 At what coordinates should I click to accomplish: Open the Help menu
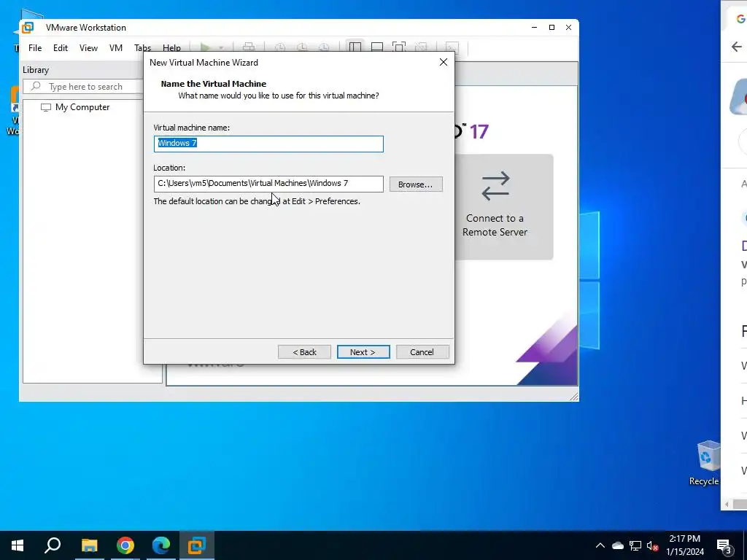(x=171, y=47)
